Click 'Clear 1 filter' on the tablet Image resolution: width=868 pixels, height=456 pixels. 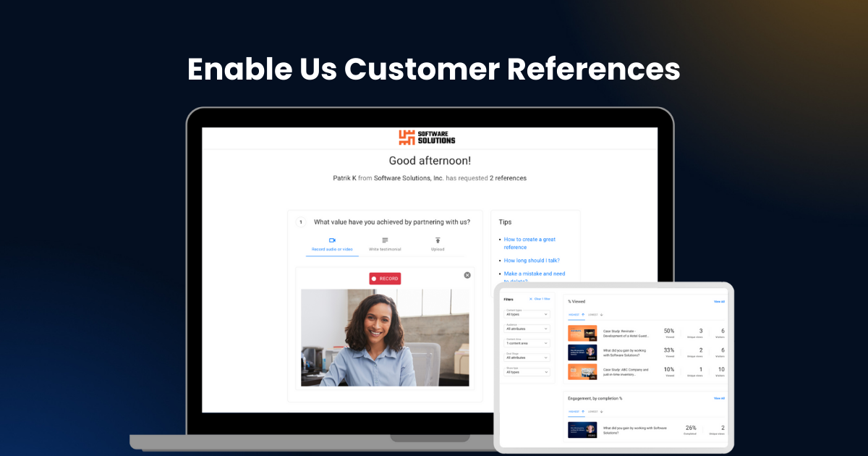540,299
